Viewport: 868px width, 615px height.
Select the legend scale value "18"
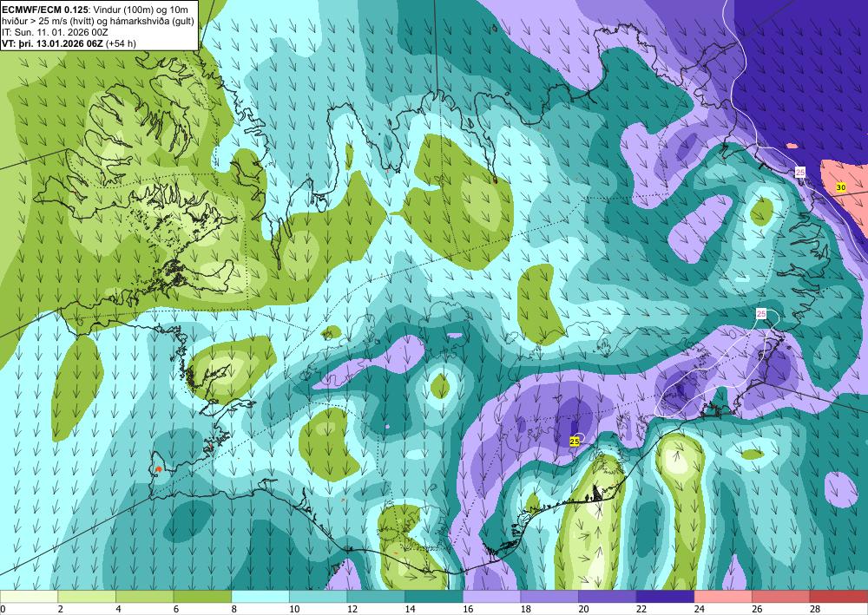(525, 609)
